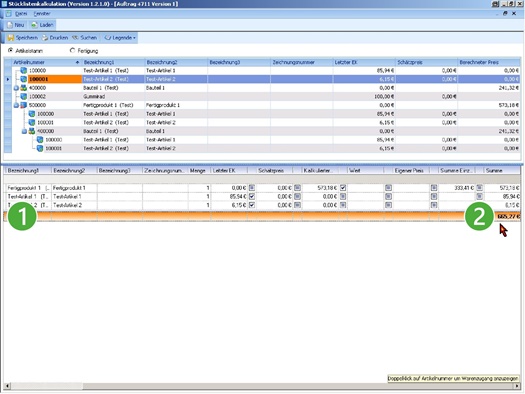Click the horizontal scrollbar right arrow
The image size is (525, 394).
tap(518, 386)
